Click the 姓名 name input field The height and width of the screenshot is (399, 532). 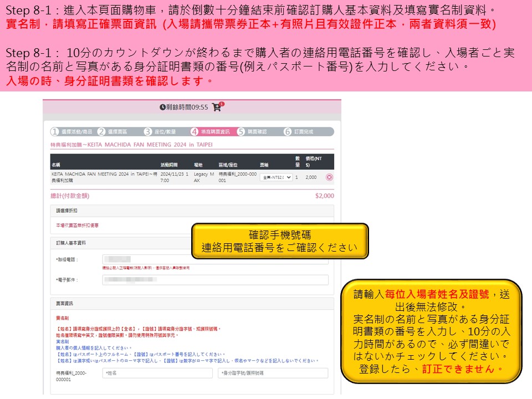[x=157, y=373]
